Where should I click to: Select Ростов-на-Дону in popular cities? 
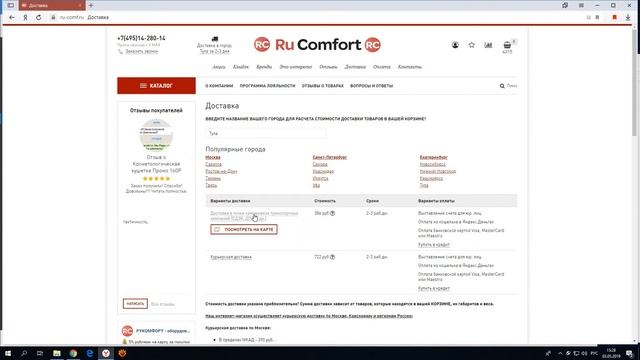coord(221,171)
